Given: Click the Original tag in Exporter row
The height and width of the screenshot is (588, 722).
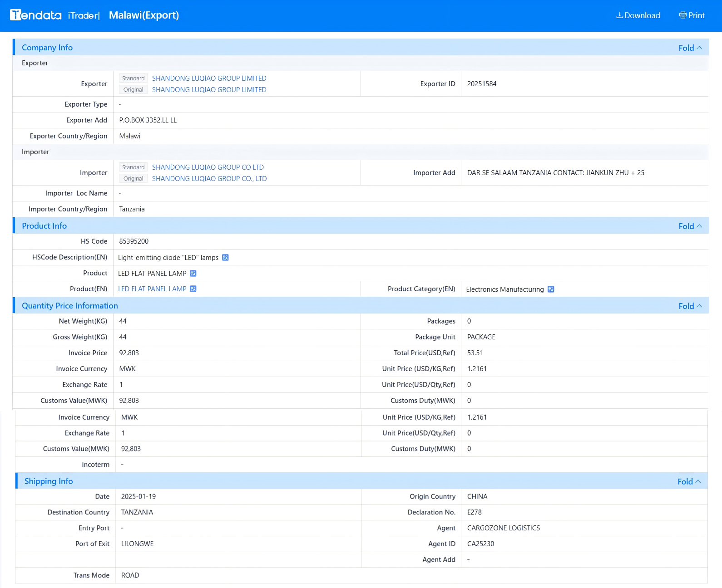Looking at the screenshot, I should [133, 90].
